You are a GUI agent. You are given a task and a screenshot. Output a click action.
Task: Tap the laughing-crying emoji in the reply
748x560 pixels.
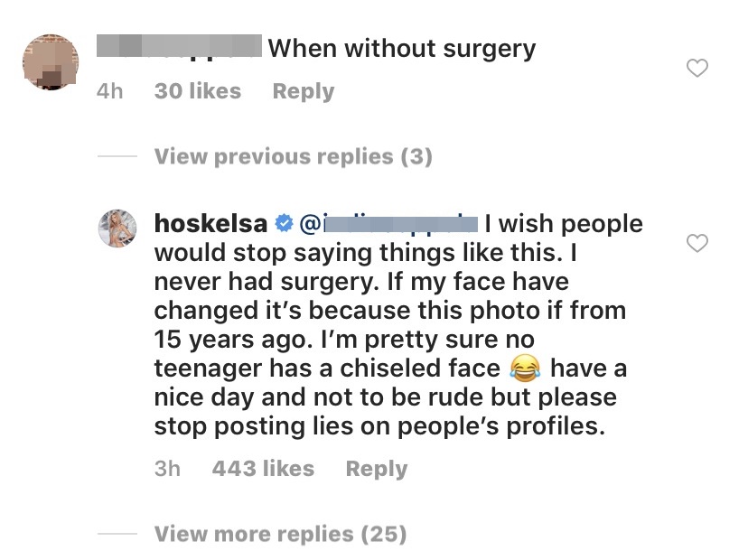click(526, 369)
